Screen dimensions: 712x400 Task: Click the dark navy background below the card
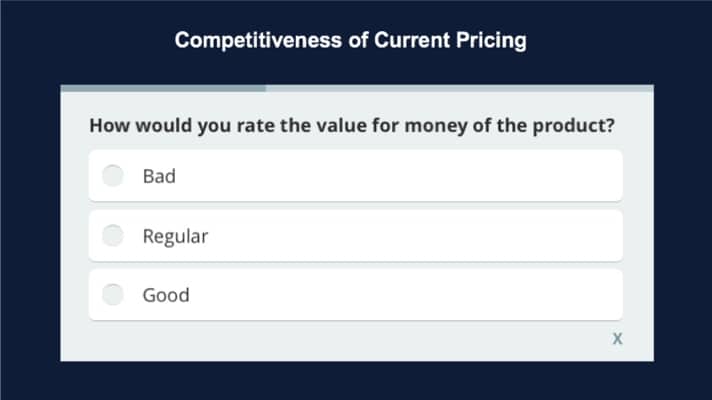tap(356, 381)
